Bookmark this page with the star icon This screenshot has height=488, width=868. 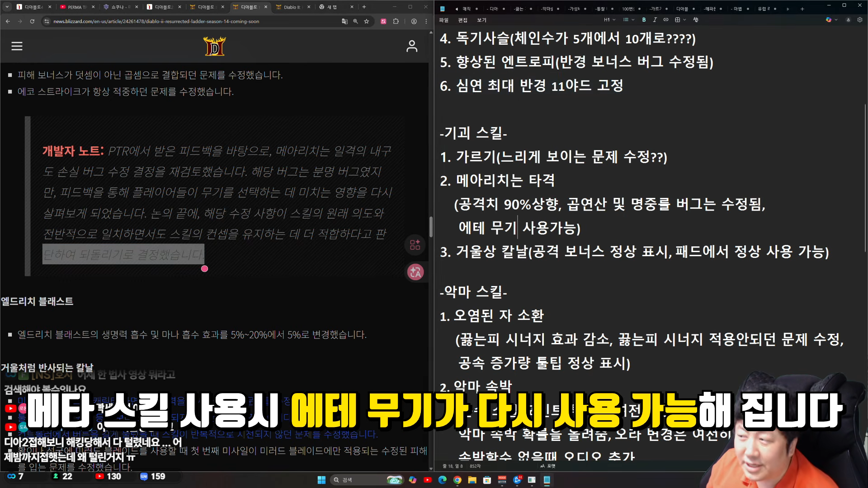pyautogui.click(x=367, y=21)
